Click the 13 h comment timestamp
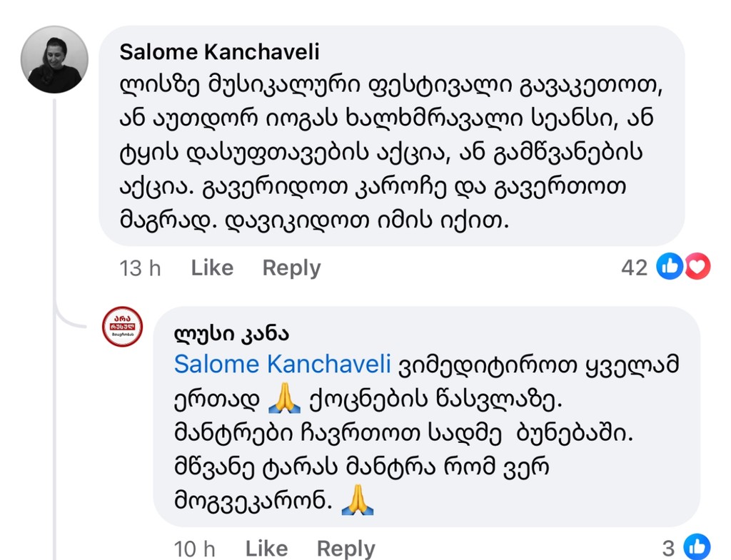The width and height of the screenshot is (731, 560). (140, 268)
